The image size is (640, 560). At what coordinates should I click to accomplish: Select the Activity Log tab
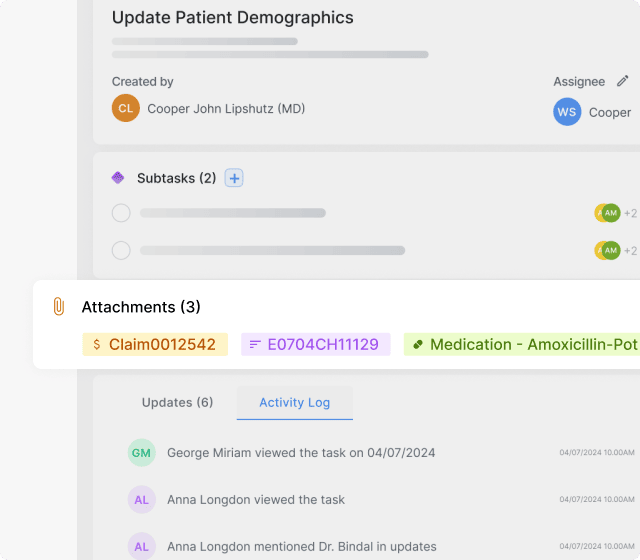click(294, 402)
